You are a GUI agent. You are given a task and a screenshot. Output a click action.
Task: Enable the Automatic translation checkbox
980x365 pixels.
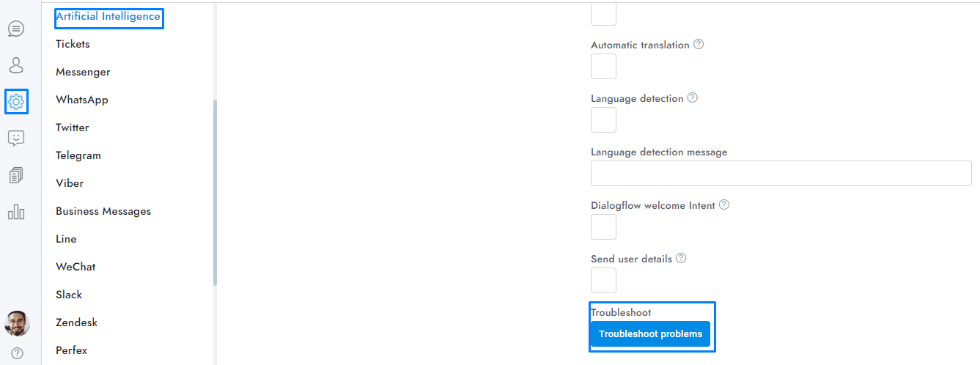[603, 67]
